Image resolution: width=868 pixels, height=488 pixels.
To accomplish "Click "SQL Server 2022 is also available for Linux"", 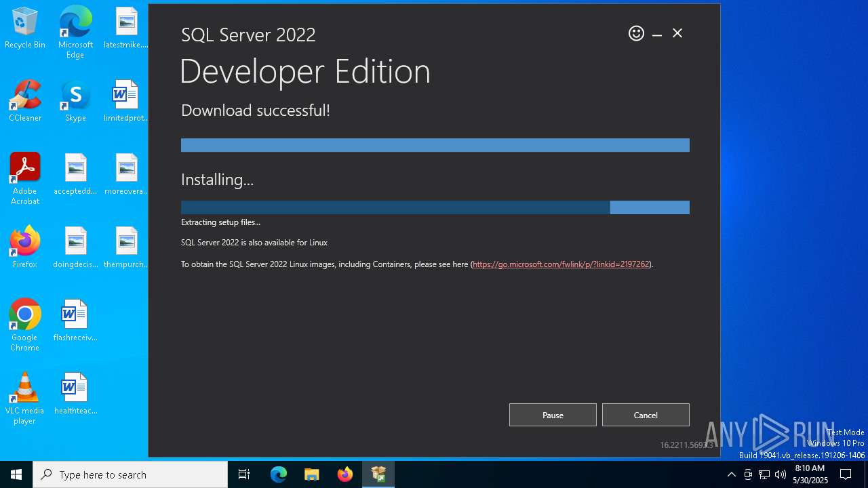I will pos(254,243).
